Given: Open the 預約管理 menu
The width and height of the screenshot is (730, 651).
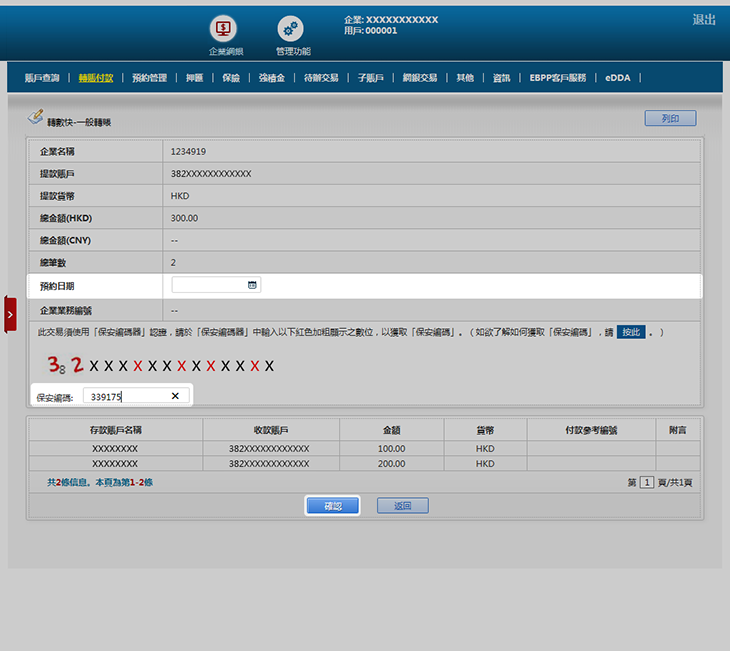Looking at the screenshot, I should [149, 77].
